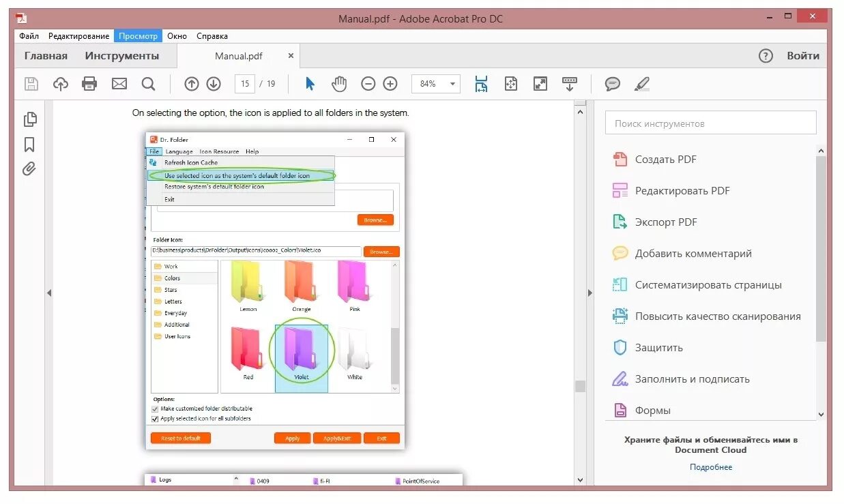Open the Файл menu

pos(29,35)
